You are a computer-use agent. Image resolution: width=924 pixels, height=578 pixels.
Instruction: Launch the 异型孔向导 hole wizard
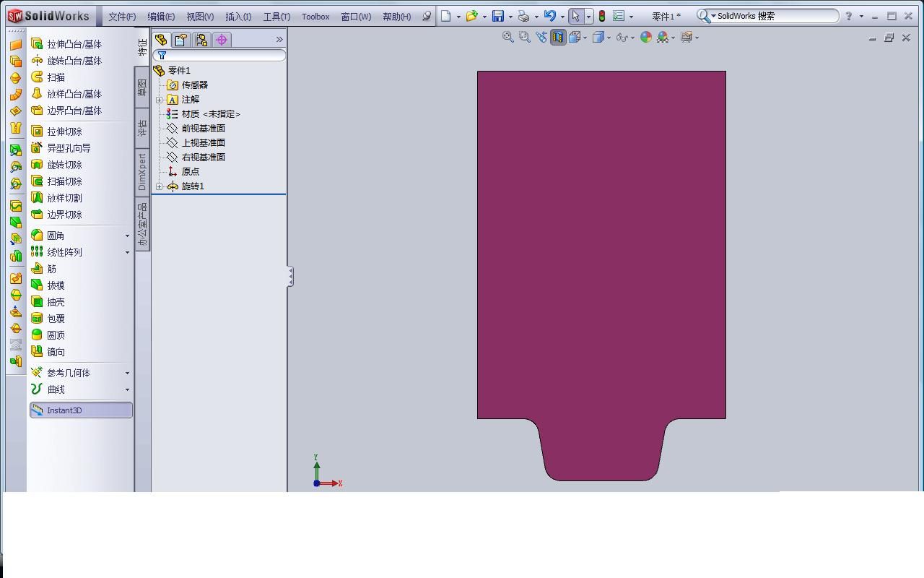pyautogui.click(x=61, y=148)
